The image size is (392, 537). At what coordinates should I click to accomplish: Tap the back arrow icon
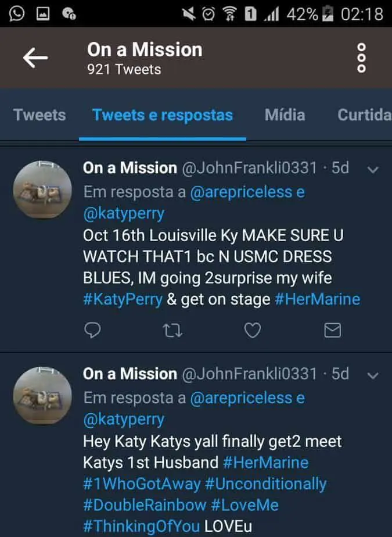(35, 58)
